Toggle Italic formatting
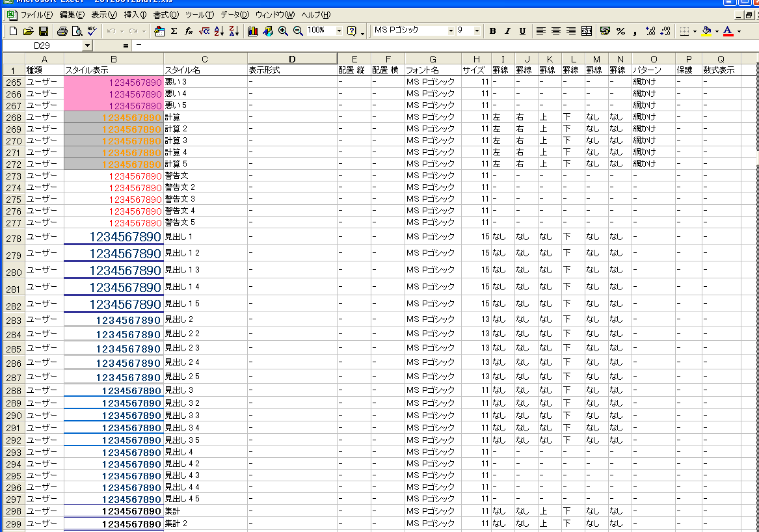 pyautogui.click(x=508, y=31)
